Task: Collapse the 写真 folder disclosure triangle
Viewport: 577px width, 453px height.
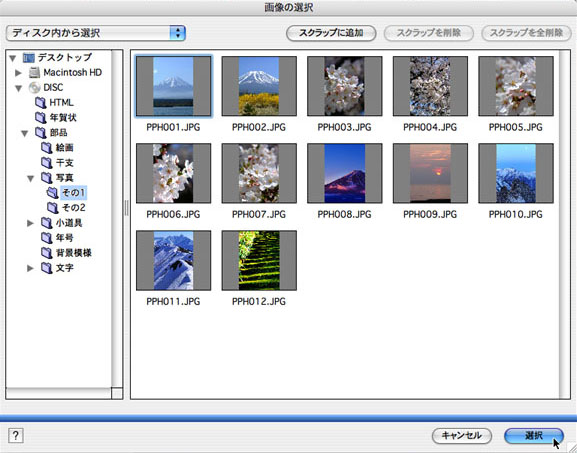Action: click(31, 178)
